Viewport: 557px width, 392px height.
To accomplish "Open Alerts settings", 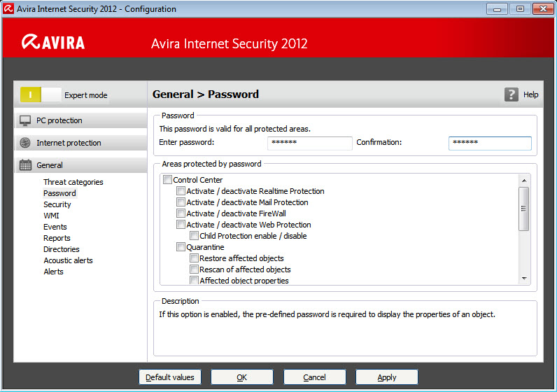I will tap(53, 272).
